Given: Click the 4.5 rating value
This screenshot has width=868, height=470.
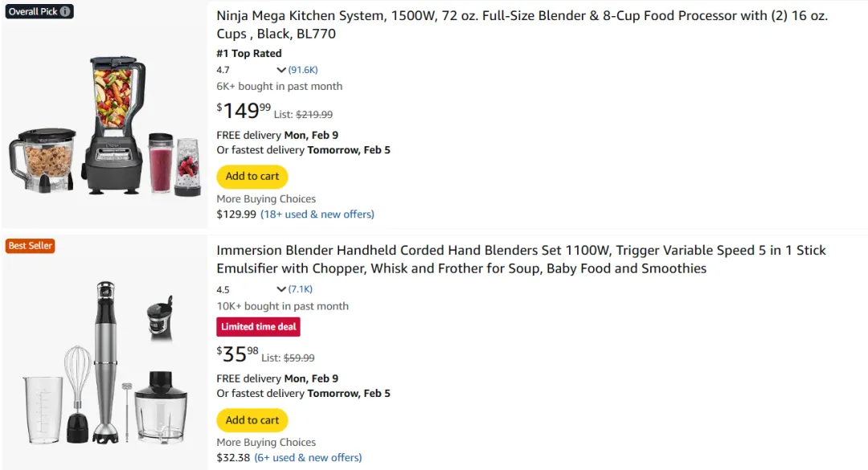Looking at the screenshot, I should (223, 289).
